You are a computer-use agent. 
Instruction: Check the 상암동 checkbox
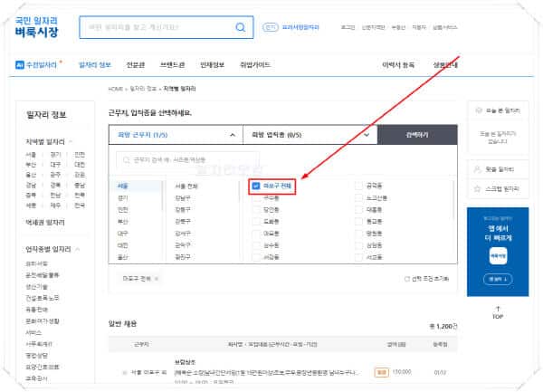point(358,245)
